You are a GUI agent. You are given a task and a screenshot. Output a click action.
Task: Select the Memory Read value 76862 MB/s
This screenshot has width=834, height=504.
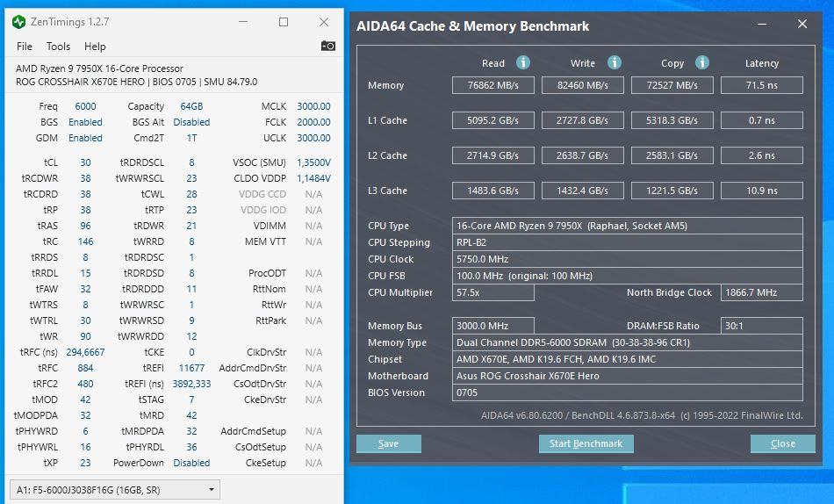click(x=493, y=85)
